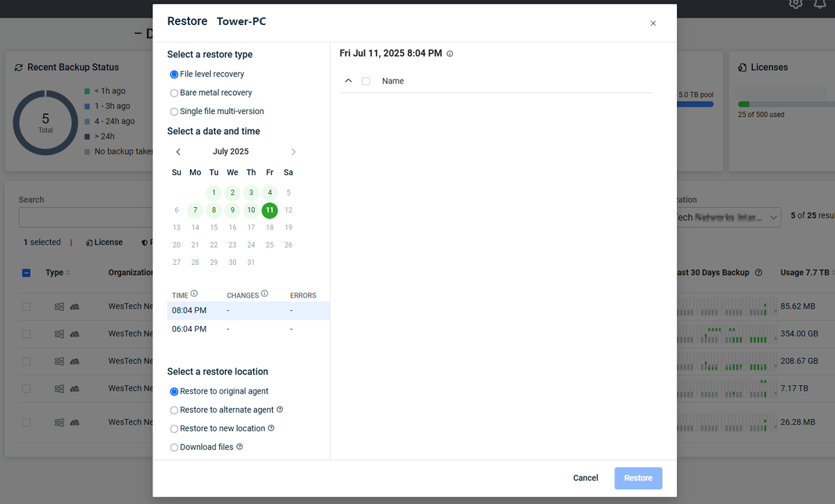Toggle the header select-all checkbox in table

click(26, 273)
